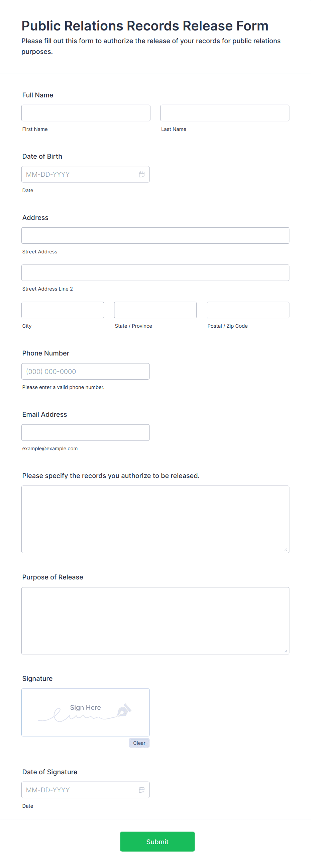Click the City input field
Image resolution: width=311 pixels, height=868 pixels.
pos(63,310)
